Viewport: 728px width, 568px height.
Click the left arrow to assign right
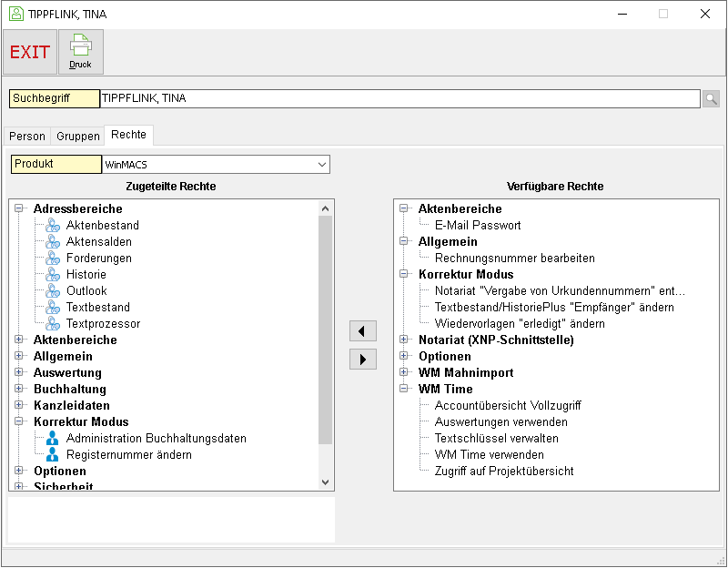tap(362, 331)
